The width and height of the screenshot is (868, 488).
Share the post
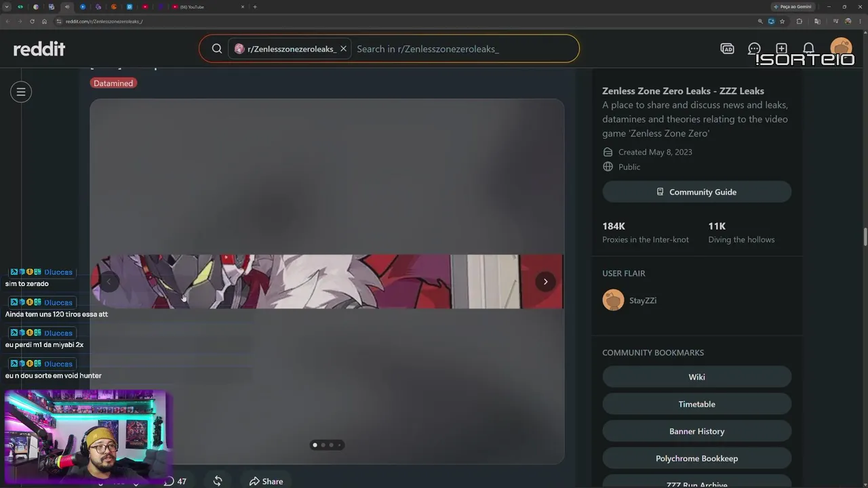[266, 481]
